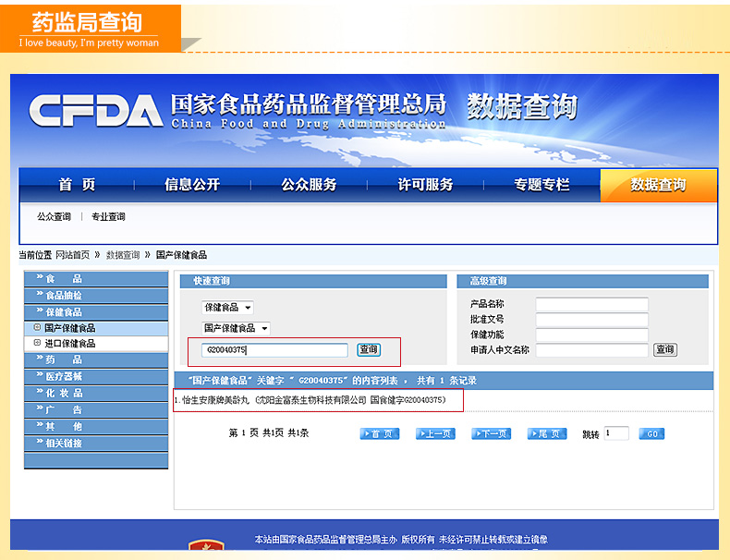Click the plus icon beside 国产保健食品
The image size is (730, 560).
tap(37, 327)
